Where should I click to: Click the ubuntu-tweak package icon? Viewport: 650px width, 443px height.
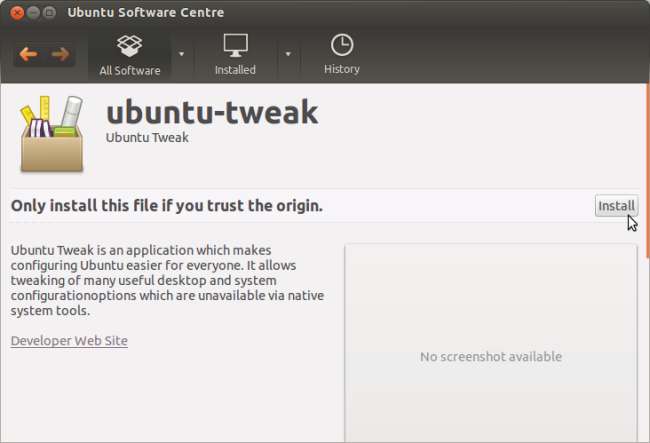pos(51,134)
